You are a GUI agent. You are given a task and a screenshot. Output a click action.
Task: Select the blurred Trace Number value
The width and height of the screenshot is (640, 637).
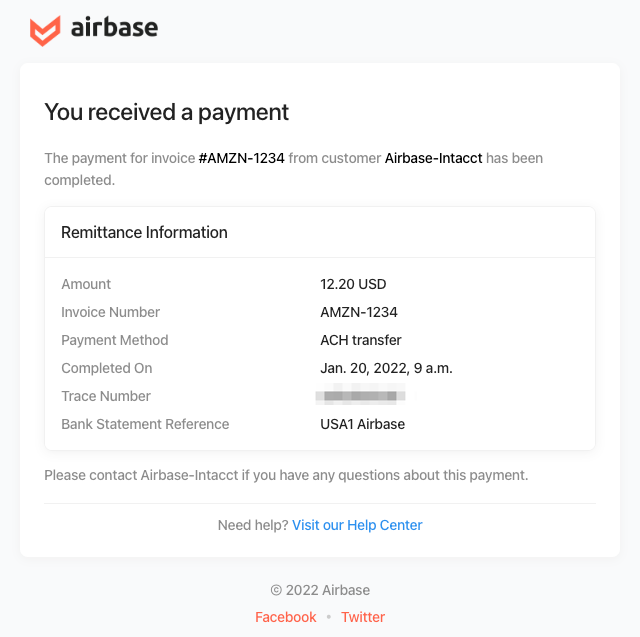point(360,395)
